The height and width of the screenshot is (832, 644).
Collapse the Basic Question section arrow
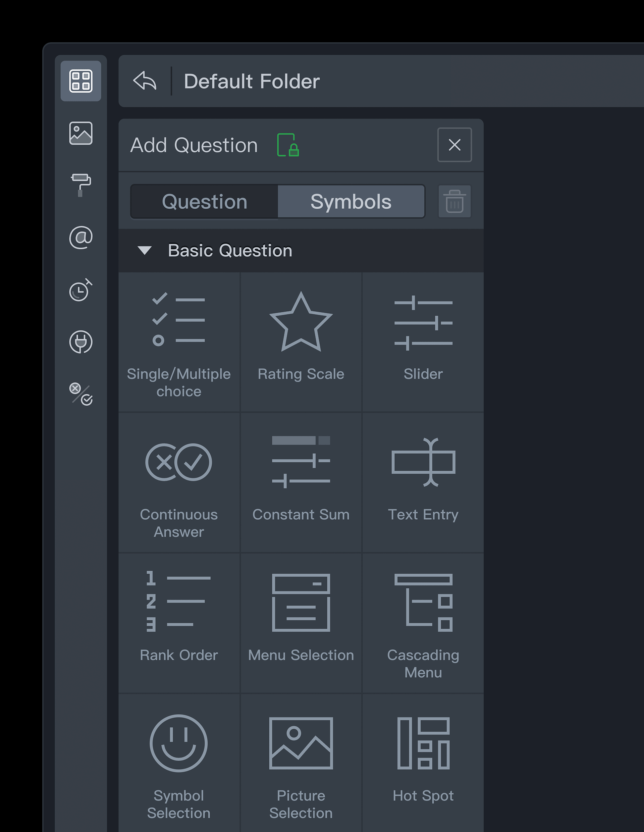point(145,250)
